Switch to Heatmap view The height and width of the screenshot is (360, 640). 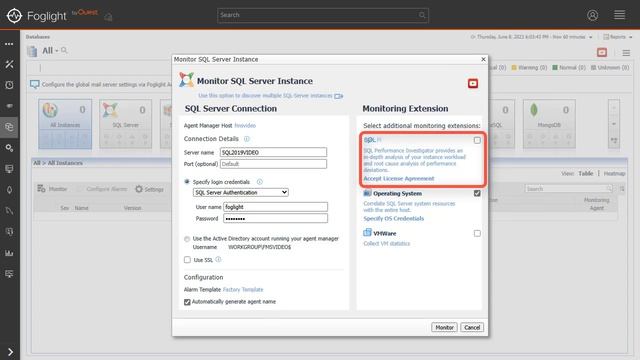[x=614, y=173]
